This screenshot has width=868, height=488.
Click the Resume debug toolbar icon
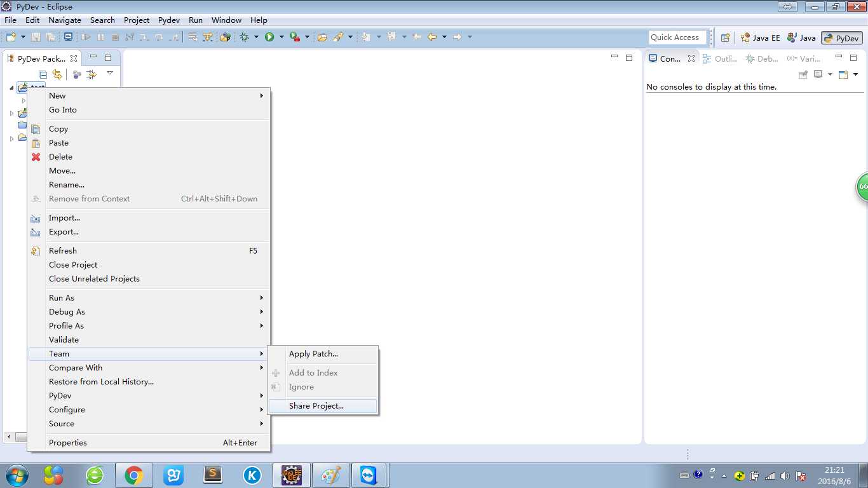pos(86,37)
